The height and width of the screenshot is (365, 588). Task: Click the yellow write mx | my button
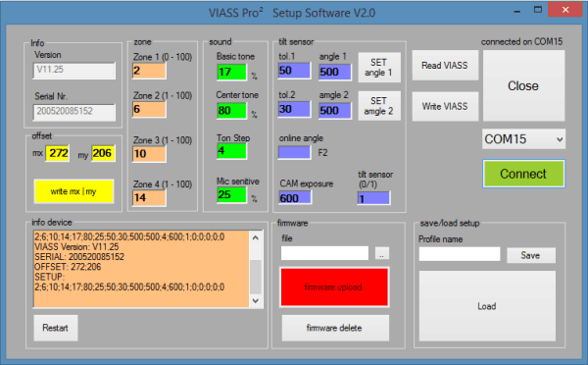(73, 191)
